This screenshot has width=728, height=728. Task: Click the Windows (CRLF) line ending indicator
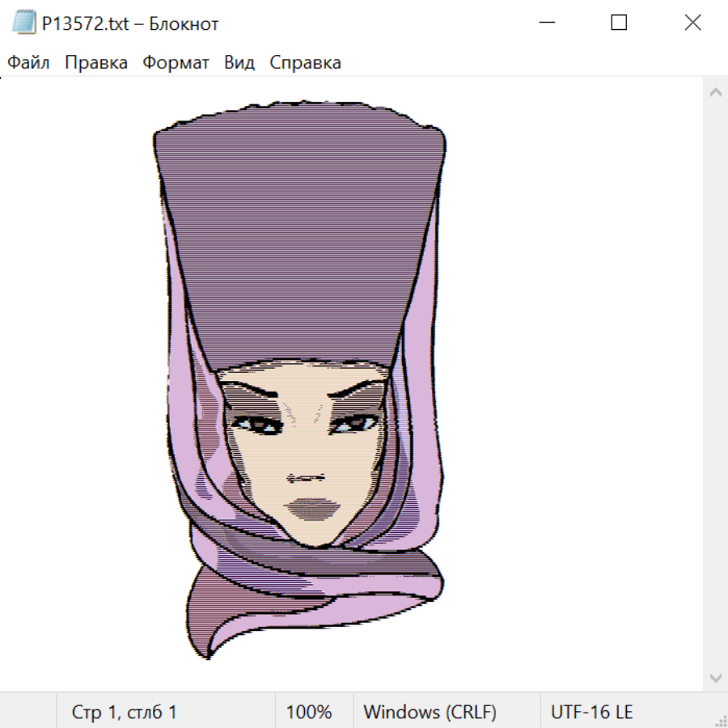point(430,712)
